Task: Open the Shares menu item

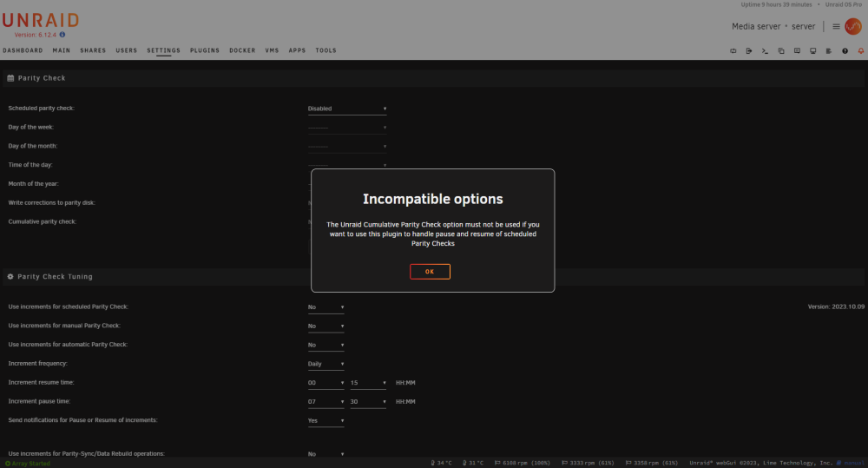Action: click(x=93, y=50)
